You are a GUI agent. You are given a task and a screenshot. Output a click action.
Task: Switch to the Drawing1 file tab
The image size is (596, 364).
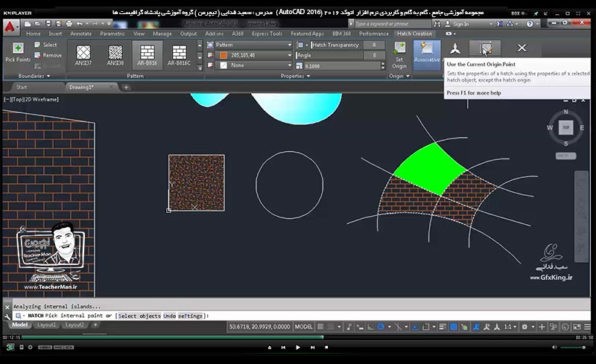[91, 87]
